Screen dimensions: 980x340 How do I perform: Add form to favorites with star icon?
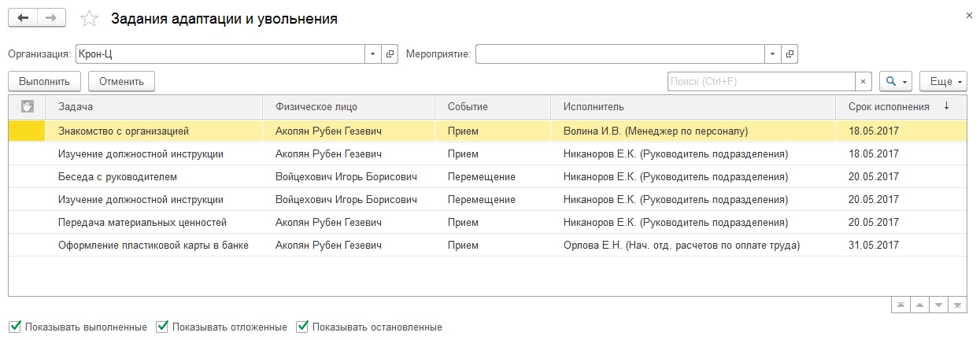pyautogui.click(x=89, y=18)
